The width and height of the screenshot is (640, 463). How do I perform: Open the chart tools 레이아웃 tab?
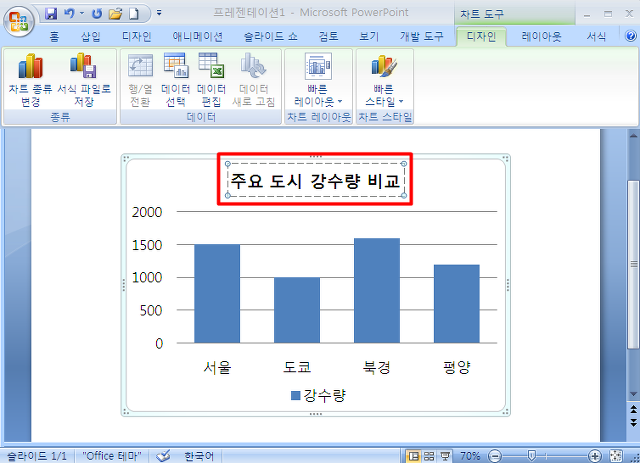pos(541,37)
